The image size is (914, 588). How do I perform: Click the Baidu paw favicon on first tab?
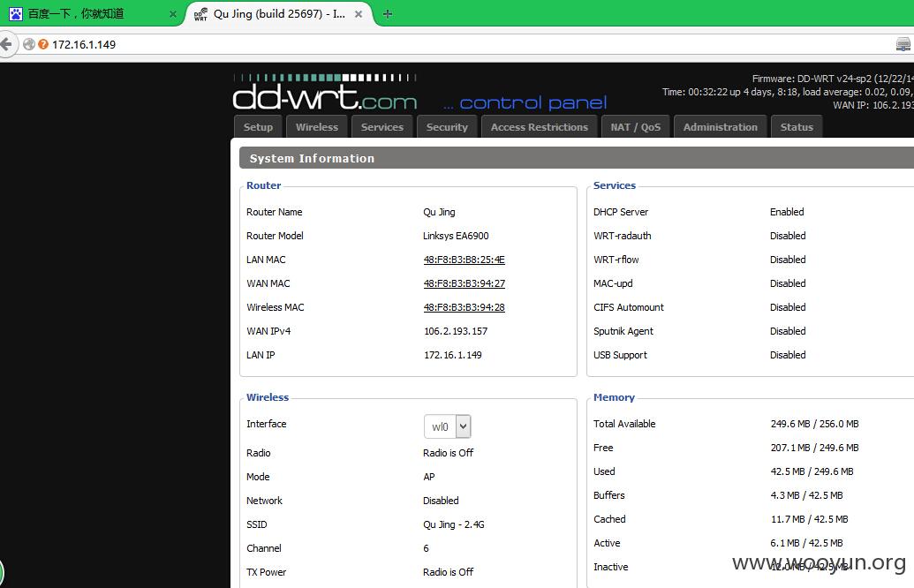point(16,14)
